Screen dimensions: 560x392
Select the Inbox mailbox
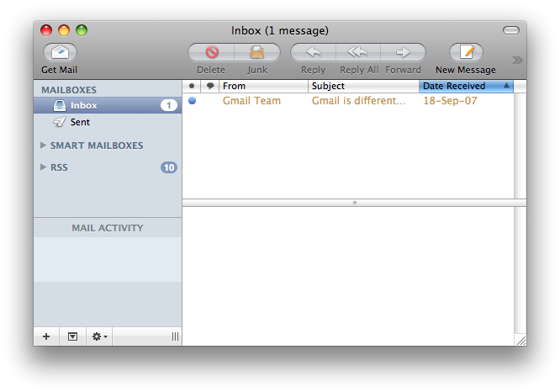108,105
